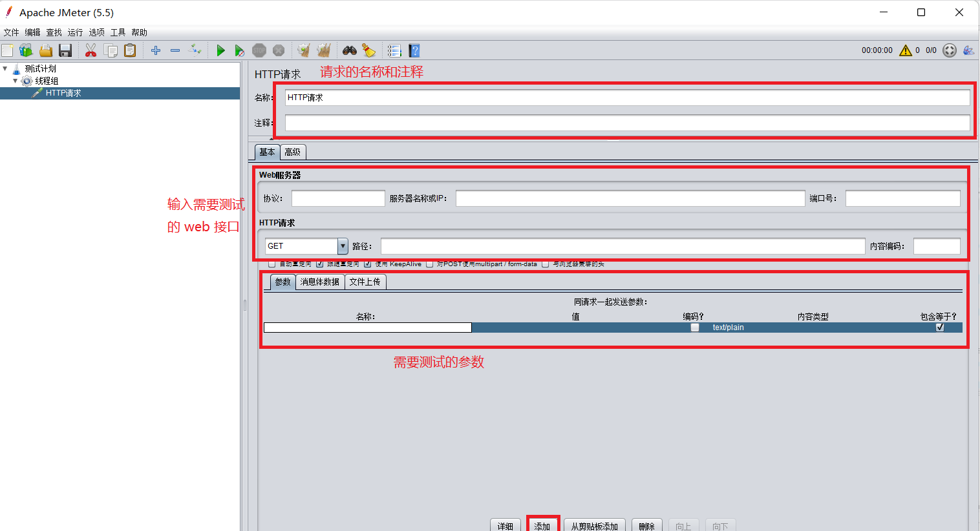
Task: Toggle the 自动重定向 checkbox
Action: pos(272,264)
